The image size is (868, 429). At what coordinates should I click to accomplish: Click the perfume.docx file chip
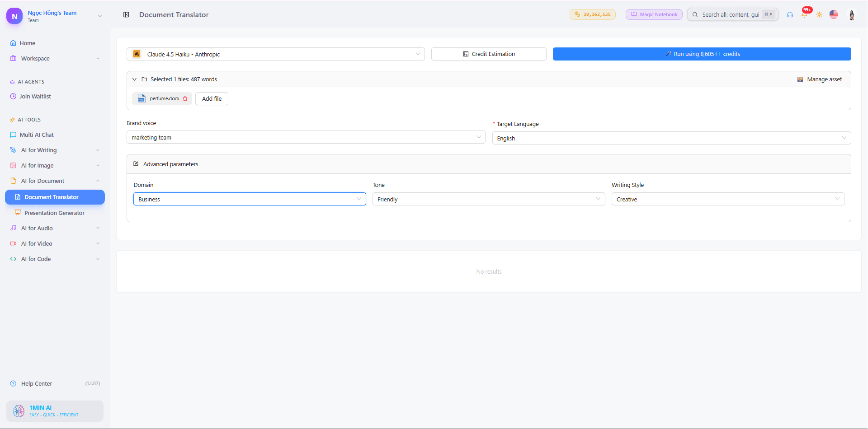[162, 98]
